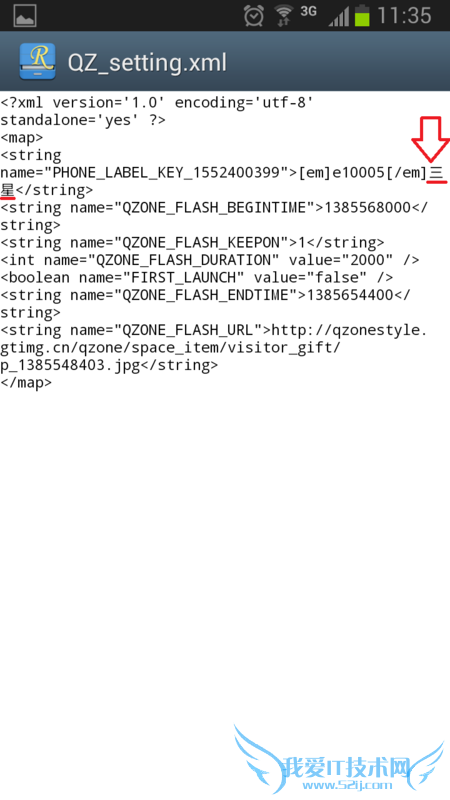Tap the underlined 三 character
The width and height of the screenshot is (450, 800).
tap(436, 172)
